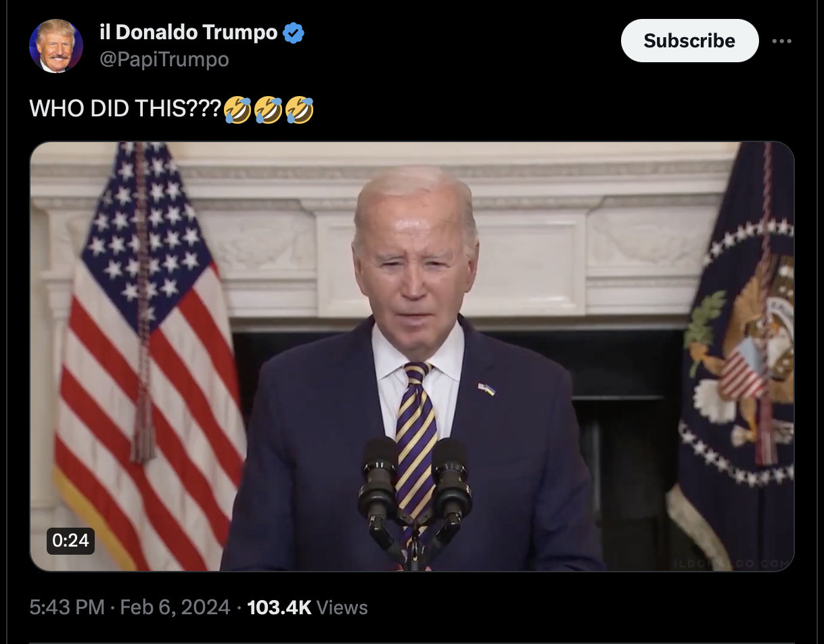Visit the @PapiTrumpo handle link

pyautogui.click(x=164, y=60)
